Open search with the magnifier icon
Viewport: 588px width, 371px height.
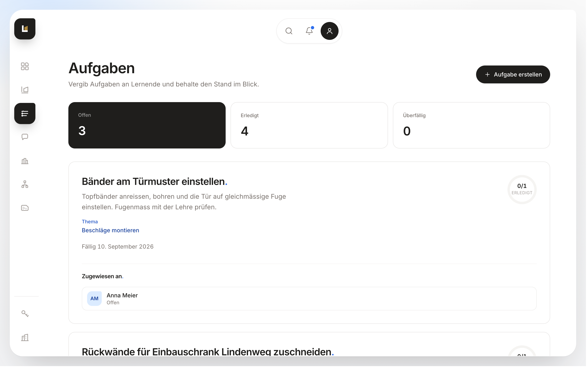[289, 31]
